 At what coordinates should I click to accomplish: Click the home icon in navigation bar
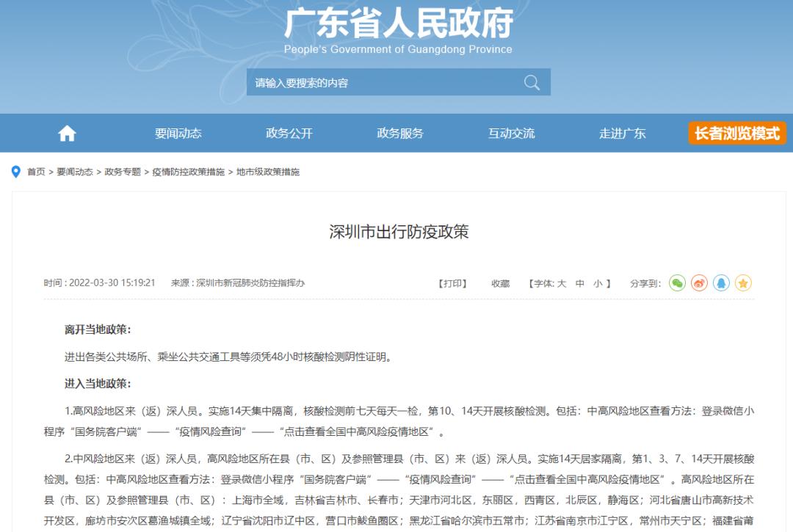point(67,134)
